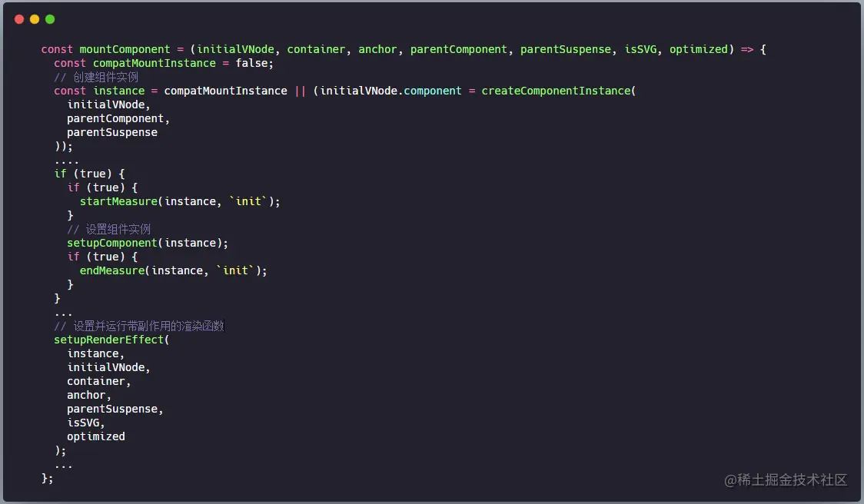
Task: Click the initialVNode.component property access
Action: coord(390,91)
